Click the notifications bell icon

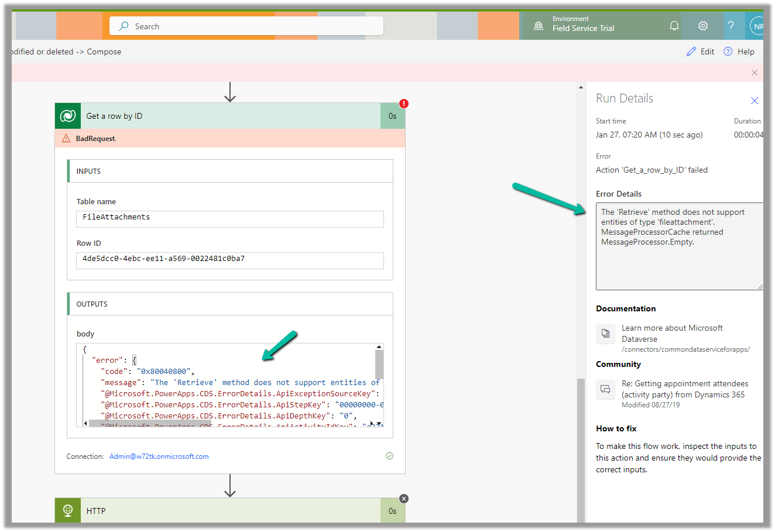[x=674, y=26]
